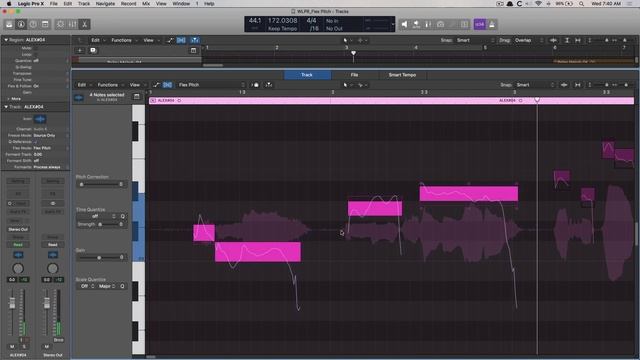Collapse the Track ALEX#04 inspector section
Viewport: 640px width, 360px height.
click(6, 107)
